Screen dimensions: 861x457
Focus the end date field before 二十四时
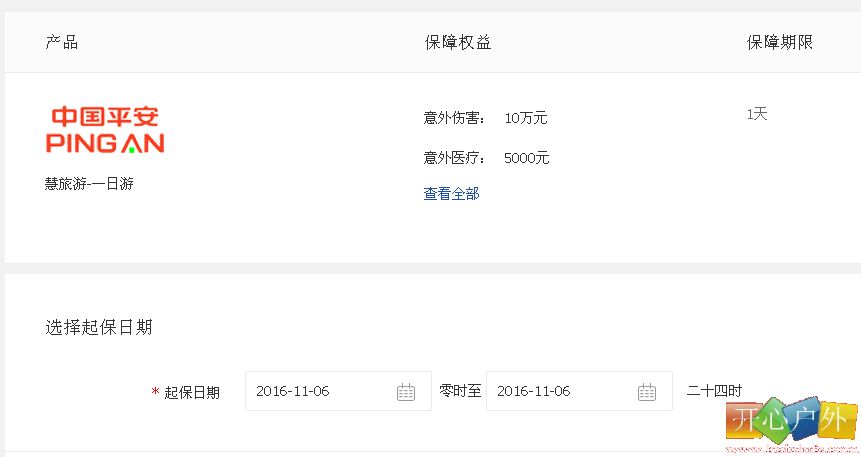(x=579, y=391)
